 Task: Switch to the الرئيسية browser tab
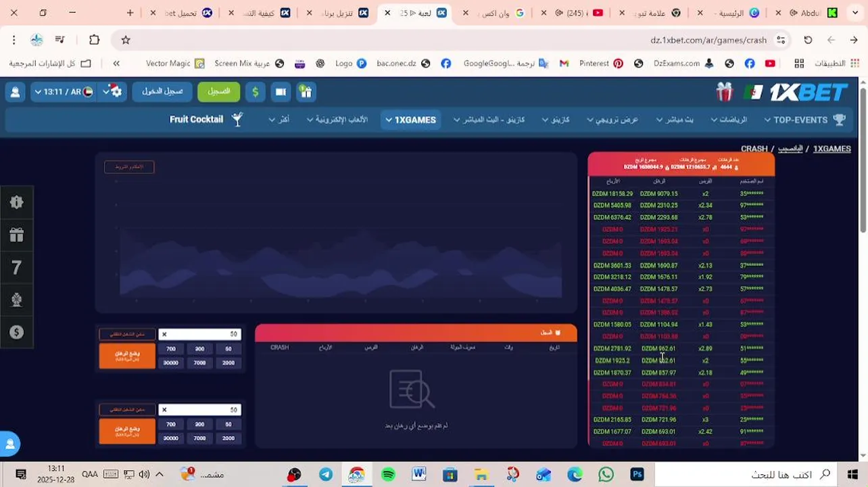[x=729, y=13]
